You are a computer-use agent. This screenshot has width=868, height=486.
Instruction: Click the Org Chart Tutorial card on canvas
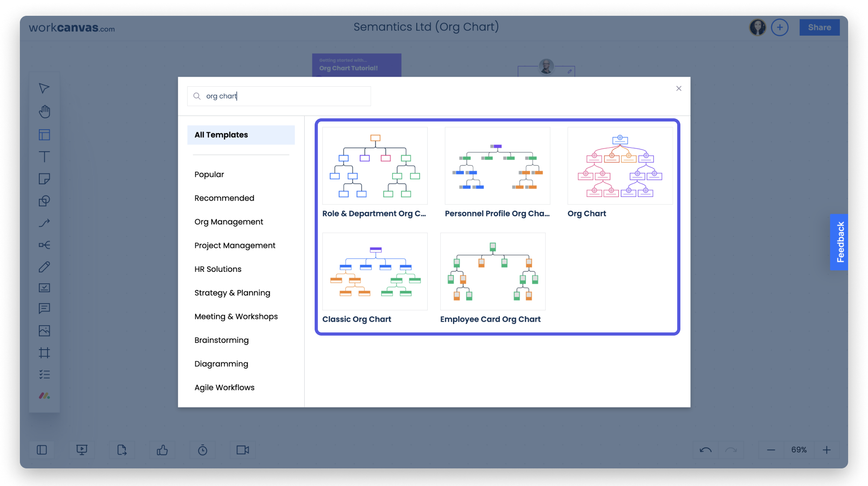click(357, 65)
